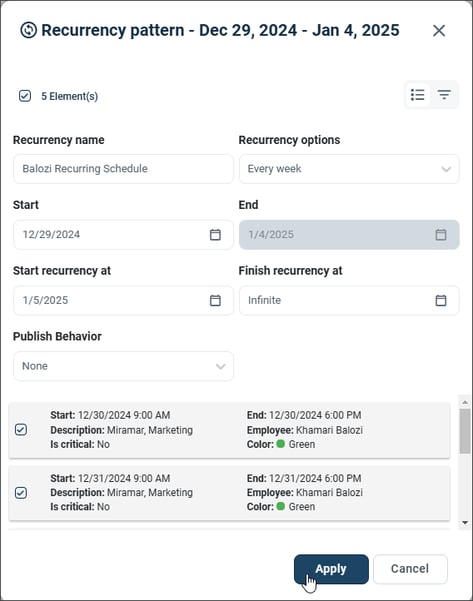Switch to list view icon
Screen dimensions: 473x601
click(417, 95)
